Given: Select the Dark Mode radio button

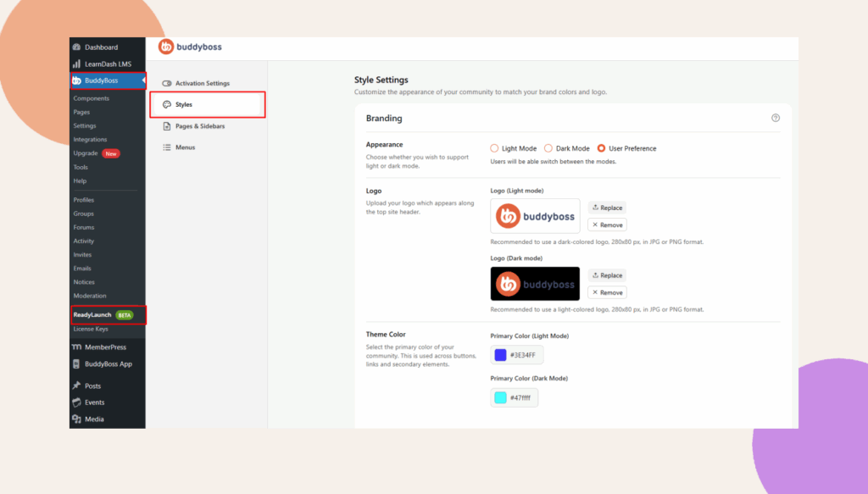Looking at the screenshot, I should pos(548,148).
